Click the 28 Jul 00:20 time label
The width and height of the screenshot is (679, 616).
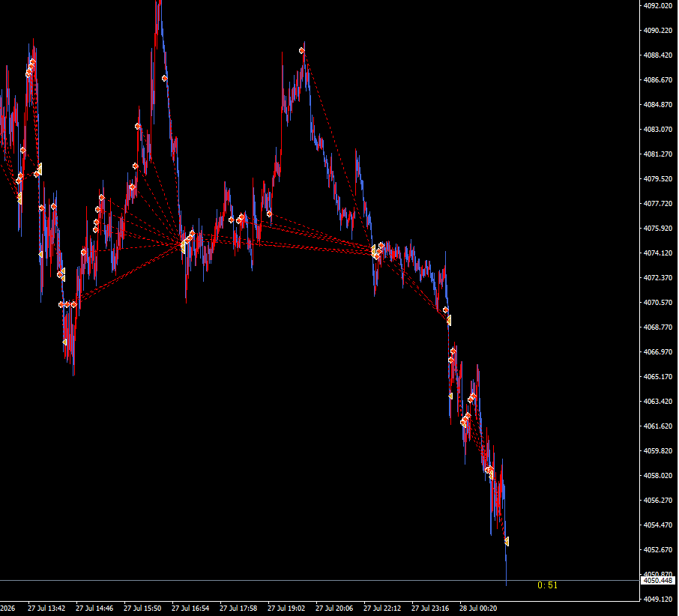[x=478, y=609]
